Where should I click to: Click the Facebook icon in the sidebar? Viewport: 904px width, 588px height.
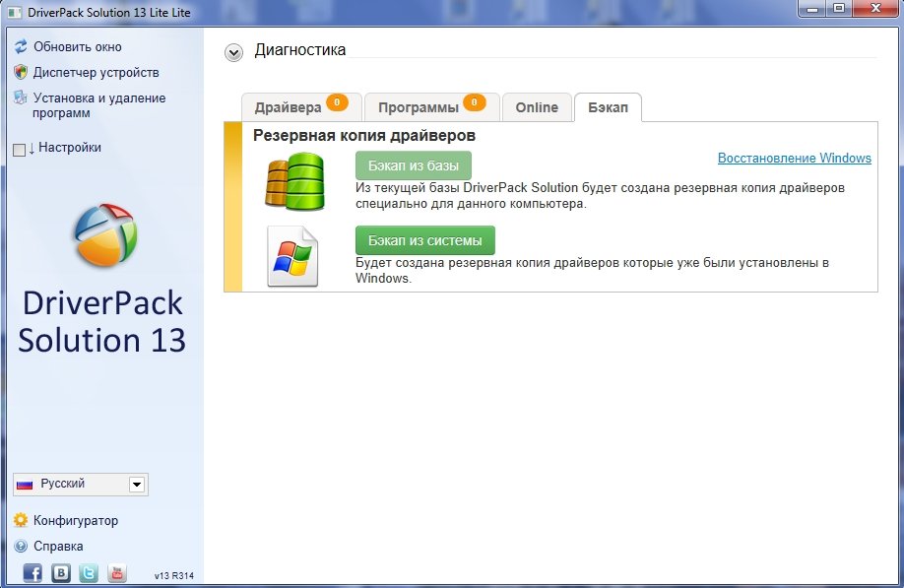coord(32,573)
